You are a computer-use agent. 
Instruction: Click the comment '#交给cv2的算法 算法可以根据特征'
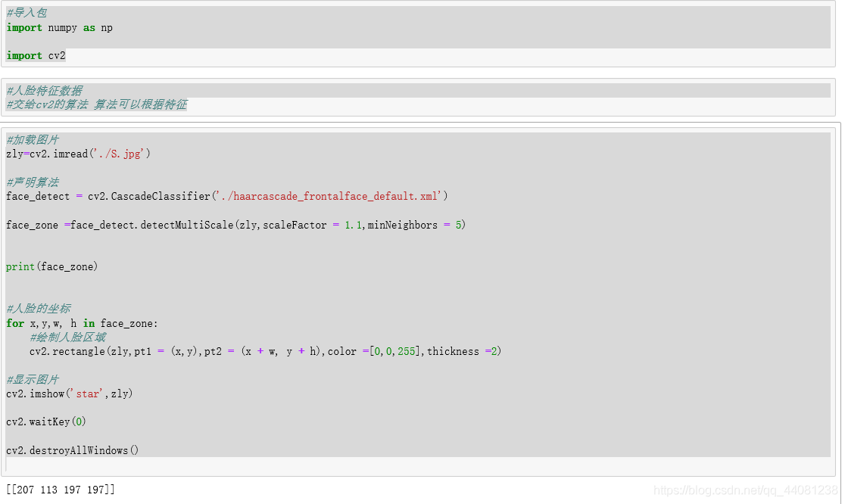[x=96, y=104]
